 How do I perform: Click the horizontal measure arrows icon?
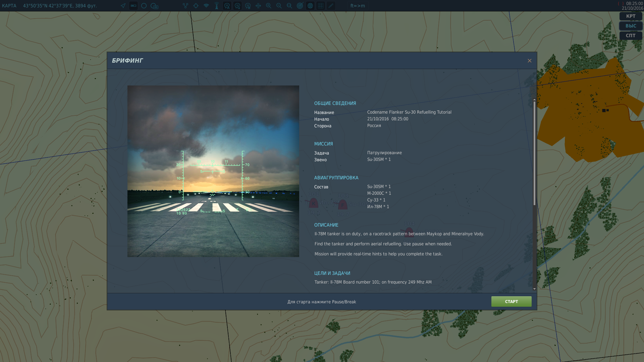[x=258, y=6]
